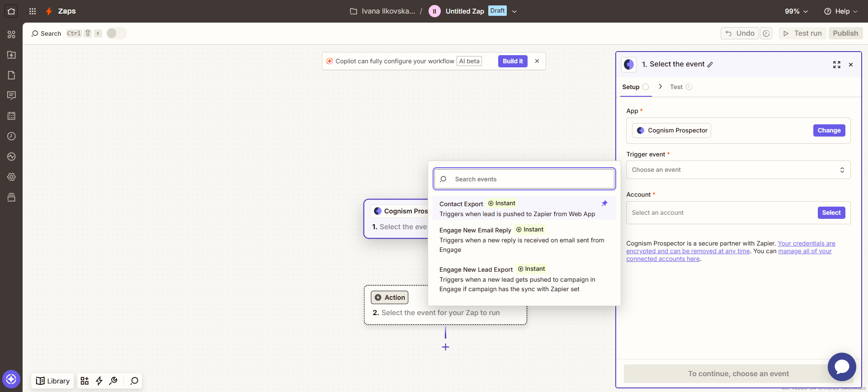Click the comments icon in left sidebar
Image resolution: width=868 pixels, height=392 pixels.
point(11,95)
